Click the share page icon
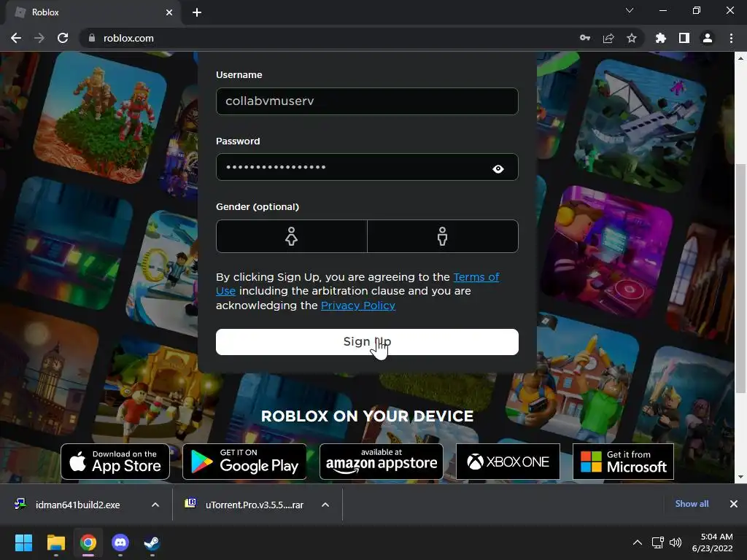This screenshot has height=560, width=747. tap(608, 38)
